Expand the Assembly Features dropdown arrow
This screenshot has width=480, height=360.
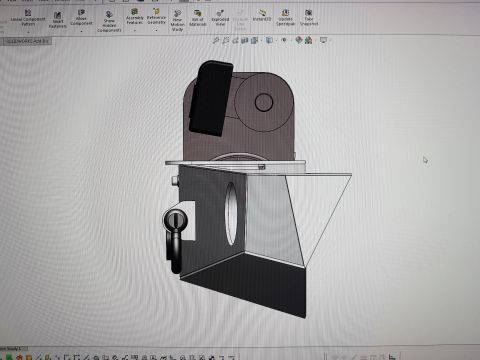coord(135,30)
